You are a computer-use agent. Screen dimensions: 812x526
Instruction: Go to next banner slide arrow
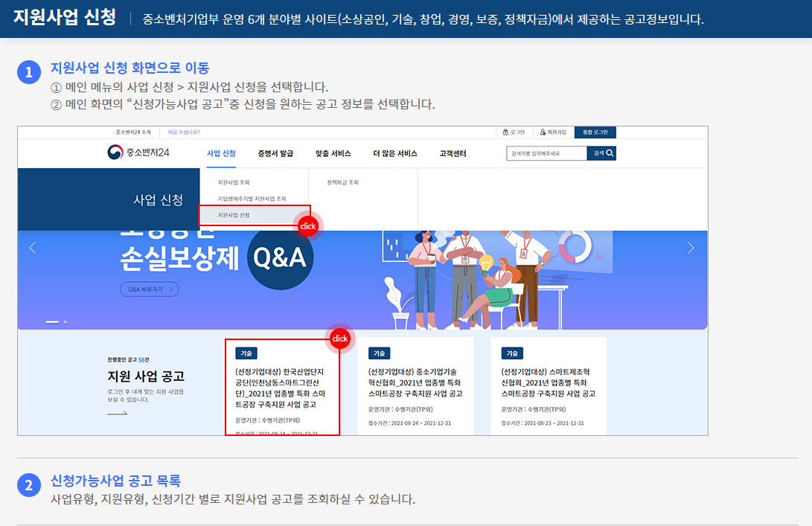click(x=690, y=248)
